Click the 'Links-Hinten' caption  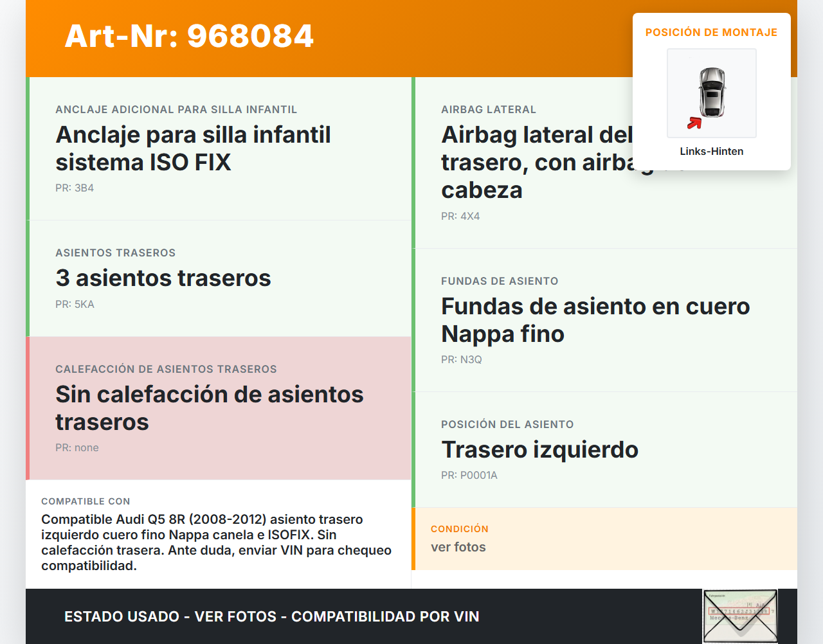712,151
